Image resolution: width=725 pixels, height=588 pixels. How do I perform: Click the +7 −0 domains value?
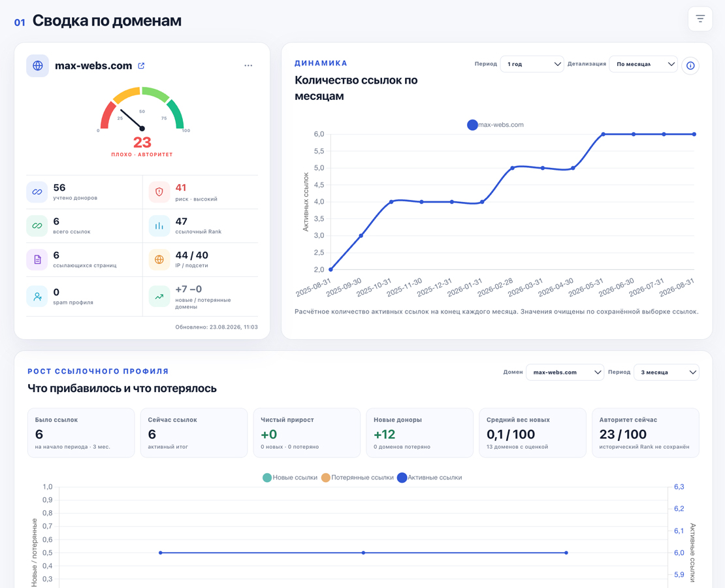pos(189,289)
